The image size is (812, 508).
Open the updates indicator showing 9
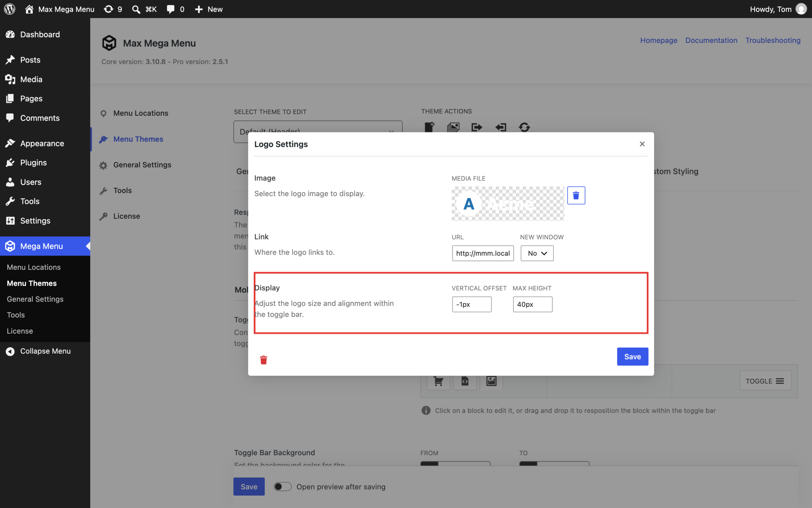pos(113,9)
